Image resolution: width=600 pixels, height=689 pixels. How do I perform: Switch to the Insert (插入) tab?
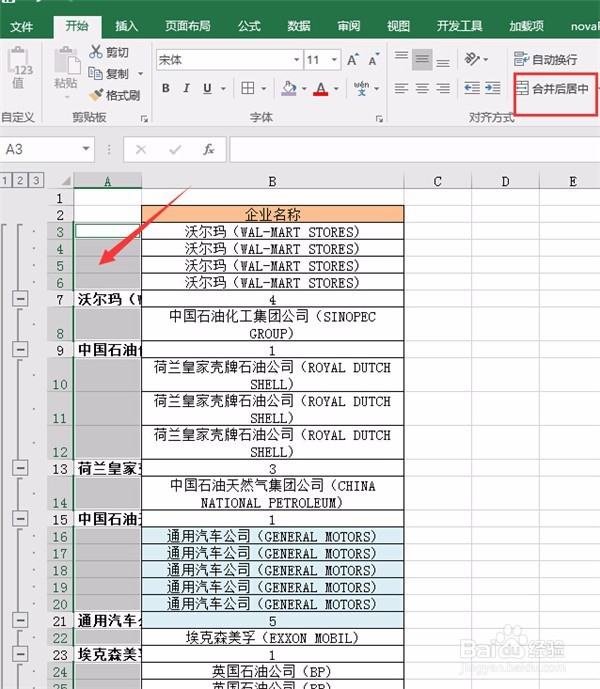[127, 26]
